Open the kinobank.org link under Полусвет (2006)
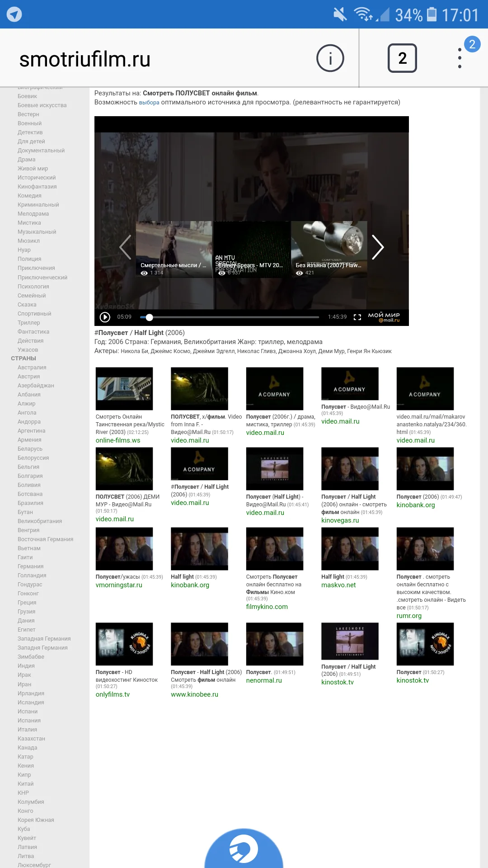This screenshot has height=868, width=488. click(x=416, y=505)
